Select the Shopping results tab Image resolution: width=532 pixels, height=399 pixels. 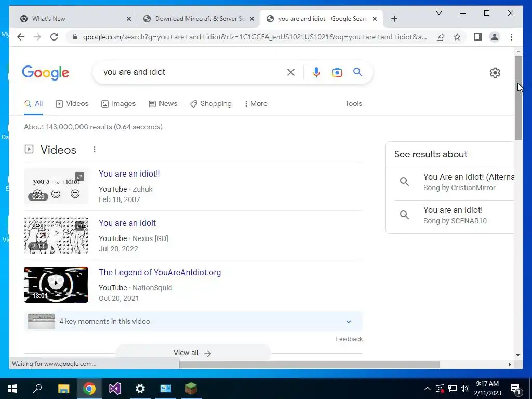click(x=211, y=103)
